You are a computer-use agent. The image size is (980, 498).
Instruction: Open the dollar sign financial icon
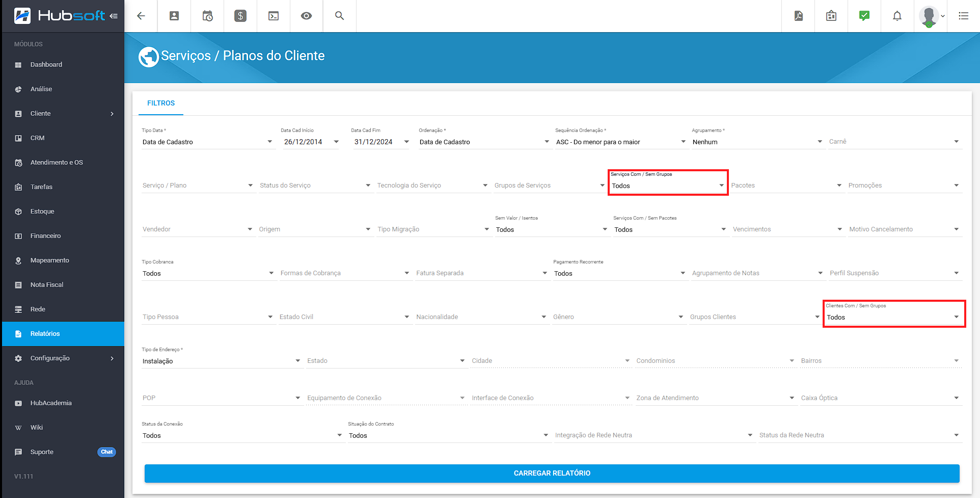[x=240, y=16]
